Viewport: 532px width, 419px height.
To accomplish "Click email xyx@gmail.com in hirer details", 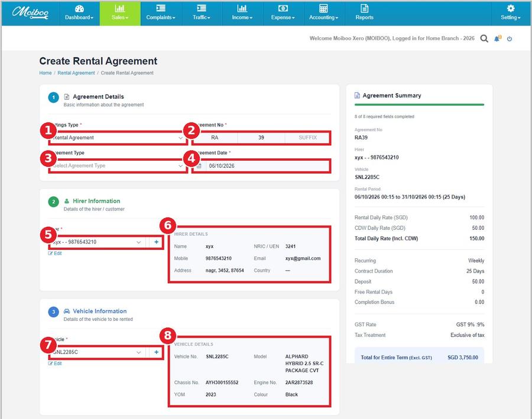I will [303, 258].
